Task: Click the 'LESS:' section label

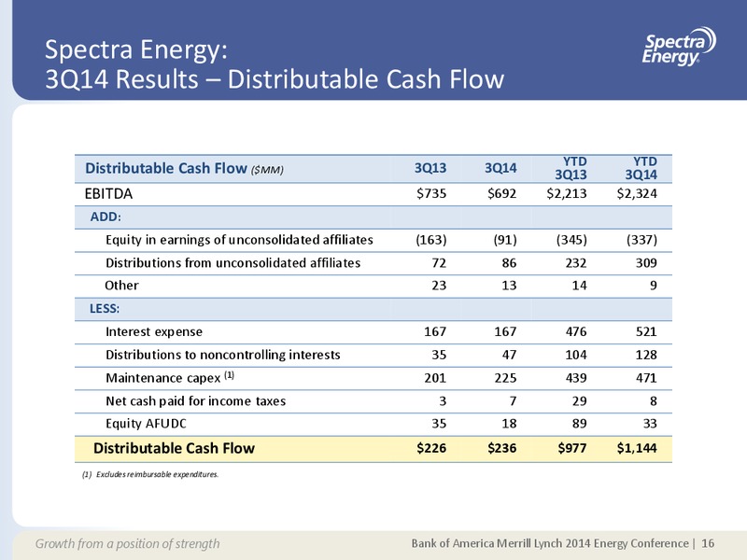Action: pyautogui.click(x=105, y=309)
